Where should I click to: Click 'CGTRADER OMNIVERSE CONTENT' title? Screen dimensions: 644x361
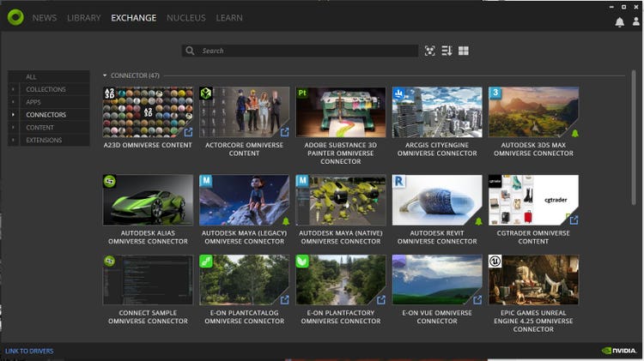point(533,238)
